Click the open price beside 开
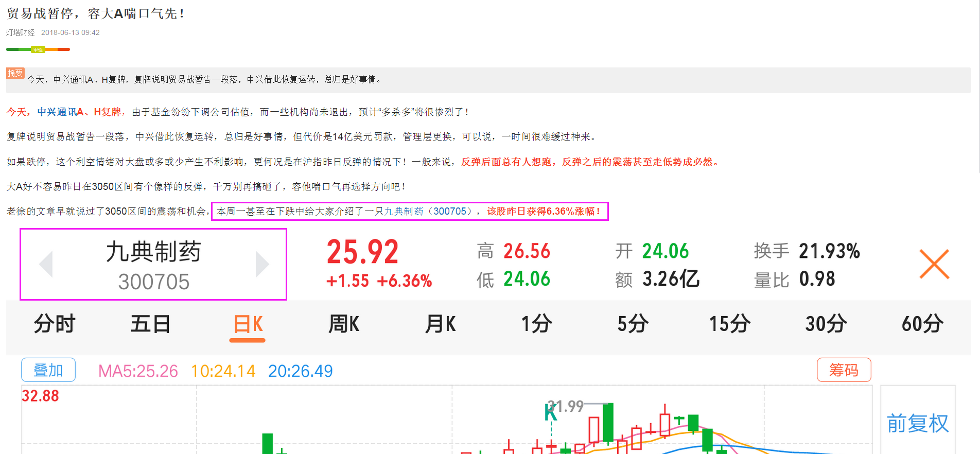The height and width of the screenshot is (454, 980). coord(666,251)
